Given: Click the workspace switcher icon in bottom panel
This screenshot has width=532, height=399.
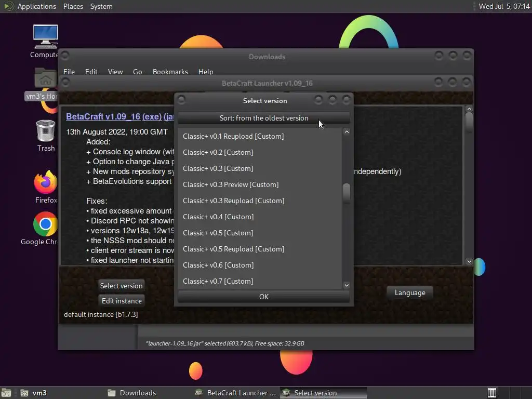Looking at the screenshot, I should click(492, 393).
